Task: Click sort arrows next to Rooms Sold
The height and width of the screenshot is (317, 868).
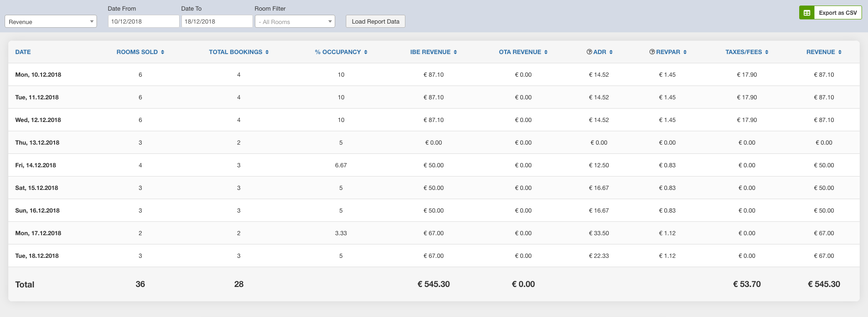Action: pos(163,52)
